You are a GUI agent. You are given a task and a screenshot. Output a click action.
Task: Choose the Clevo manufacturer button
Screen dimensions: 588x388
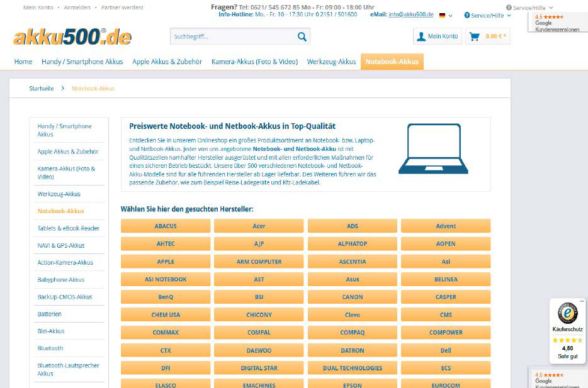click(352, 314)
